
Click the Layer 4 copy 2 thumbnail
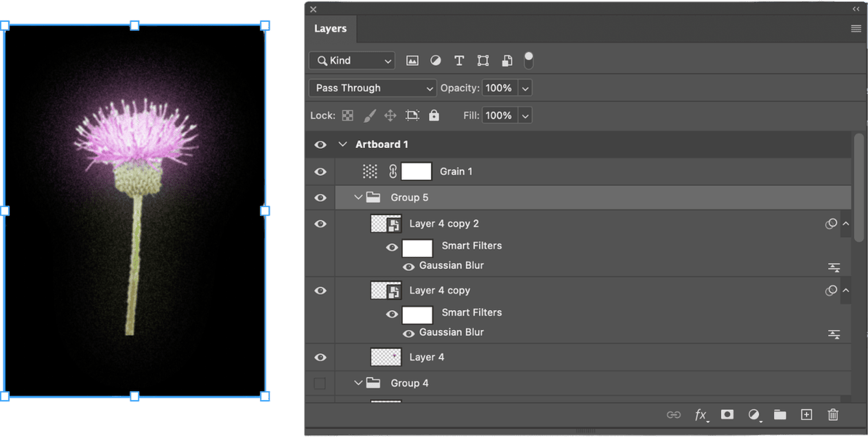click(386, 224)
